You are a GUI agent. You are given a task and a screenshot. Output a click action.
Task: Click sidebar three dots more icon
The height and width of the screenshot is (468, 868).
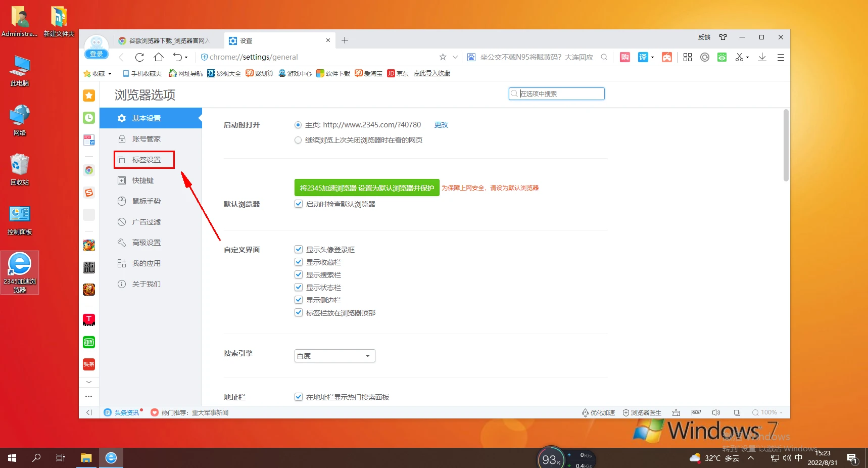[x=89, y=397]
